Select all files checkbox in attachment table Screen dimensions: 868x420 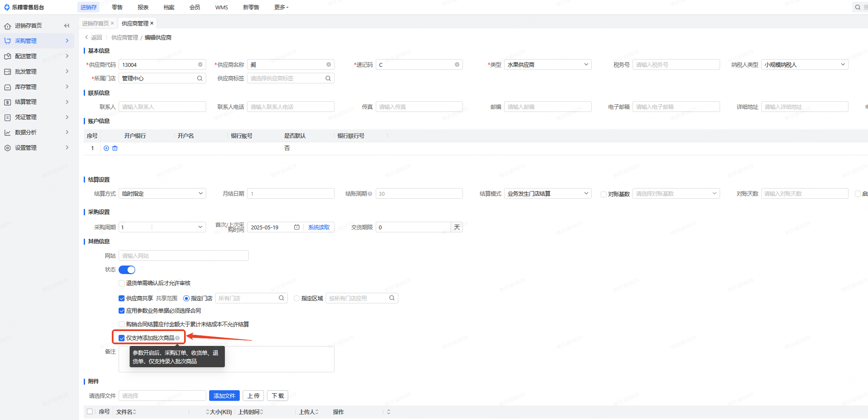90,411
